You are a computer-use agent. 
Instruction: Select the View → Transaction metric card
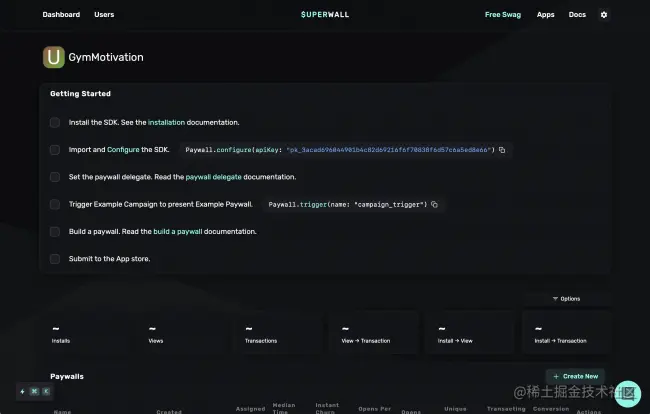(374, 333)
